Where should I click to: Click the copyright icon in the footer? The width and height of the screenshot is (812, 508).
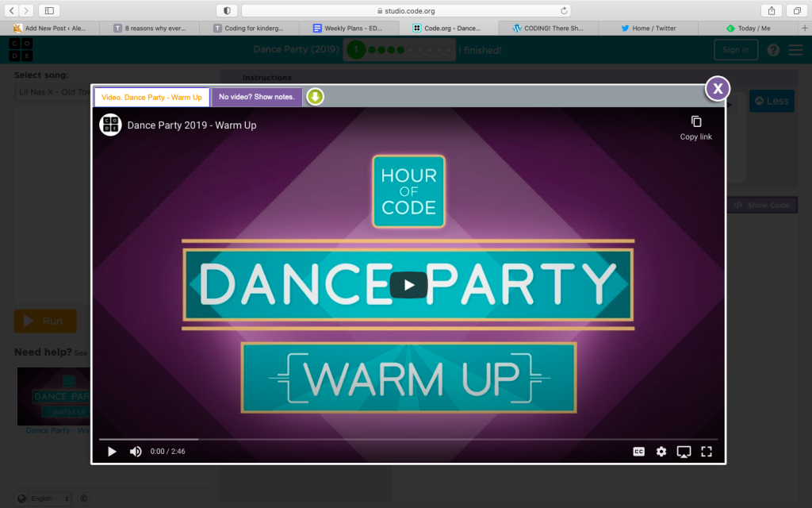tap(84, 498)
